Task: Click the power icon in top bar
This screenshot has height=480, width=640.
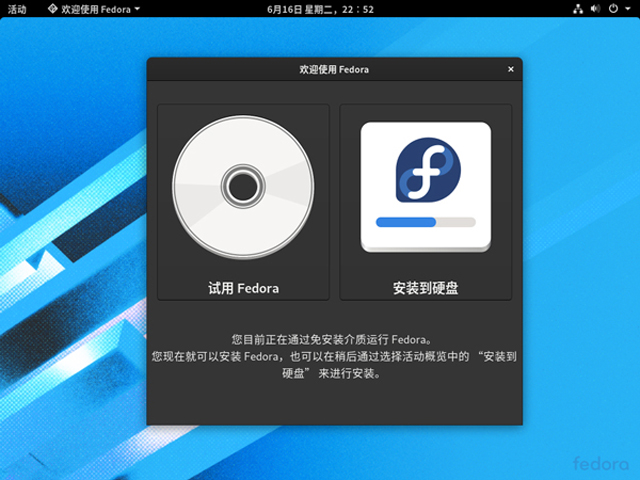Action: (x=614, y=9)
